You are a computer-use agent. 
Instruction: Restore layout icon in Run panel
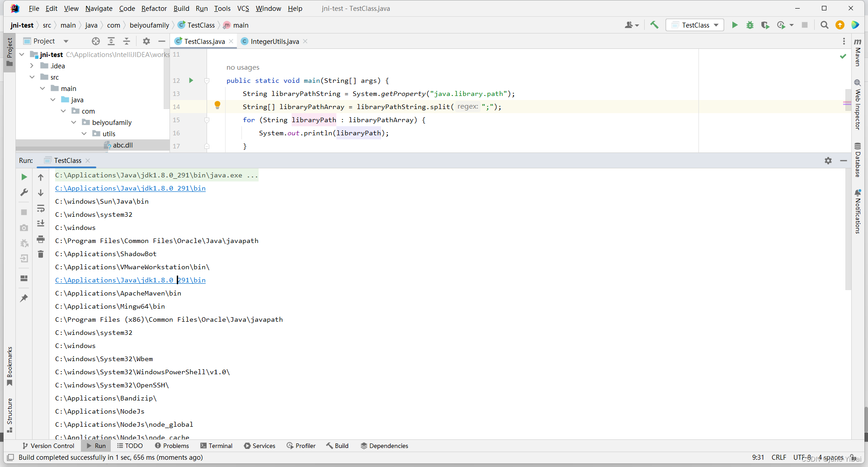[24, 278]
